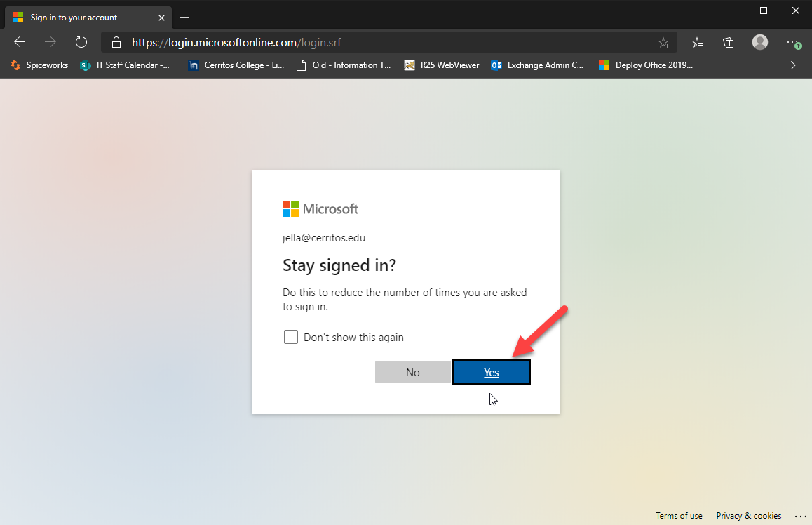
Task: Click the No button
Action: click(413, 372)
